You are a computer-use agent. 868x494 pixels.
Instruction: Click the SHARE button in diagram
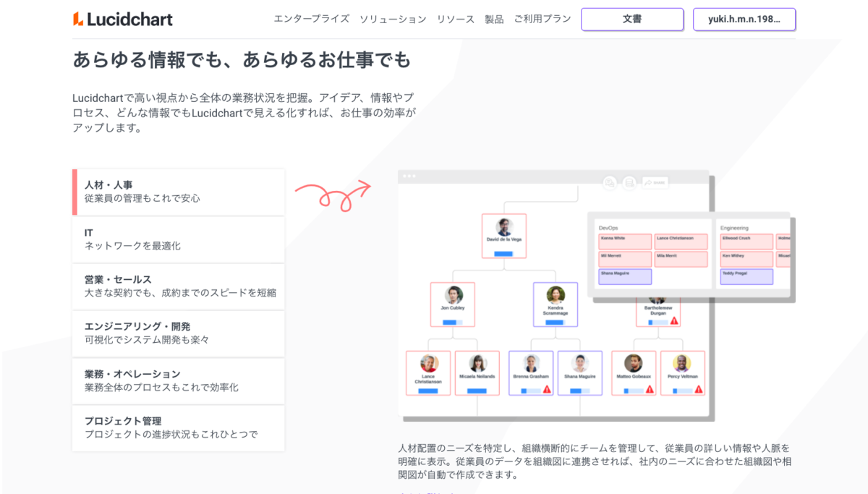(x=655, y=183)
